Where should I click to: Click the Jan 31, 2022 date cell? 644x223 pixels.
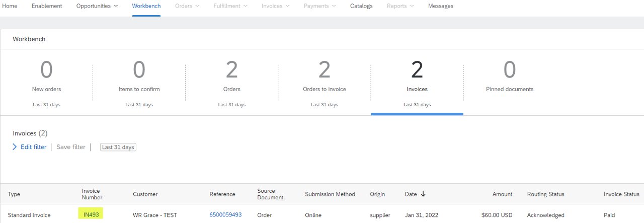[x=422, y=215]
